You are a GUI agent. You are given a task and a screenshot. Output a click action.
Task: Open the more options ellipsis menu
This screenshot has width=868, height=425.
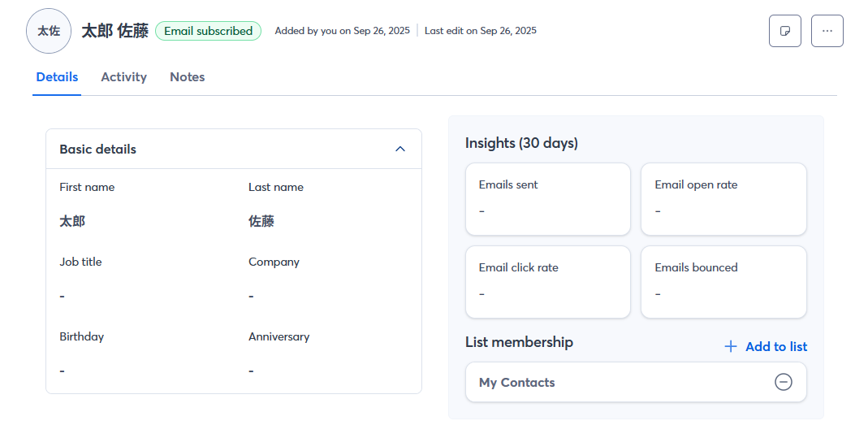827,31
